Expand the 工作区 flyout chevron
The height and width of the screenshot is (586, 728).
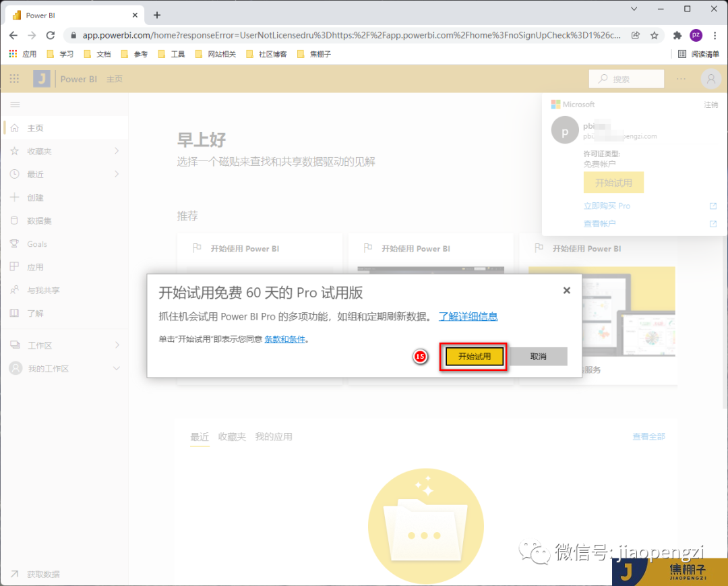[117, 345]
